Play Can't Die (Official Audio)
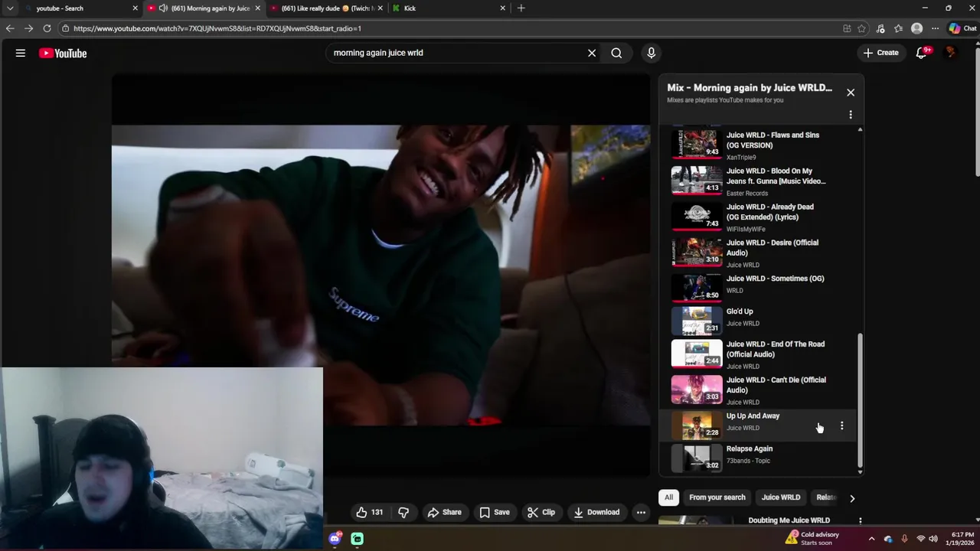980x551 pixels. pyautogui.click(x=758, y=390)
